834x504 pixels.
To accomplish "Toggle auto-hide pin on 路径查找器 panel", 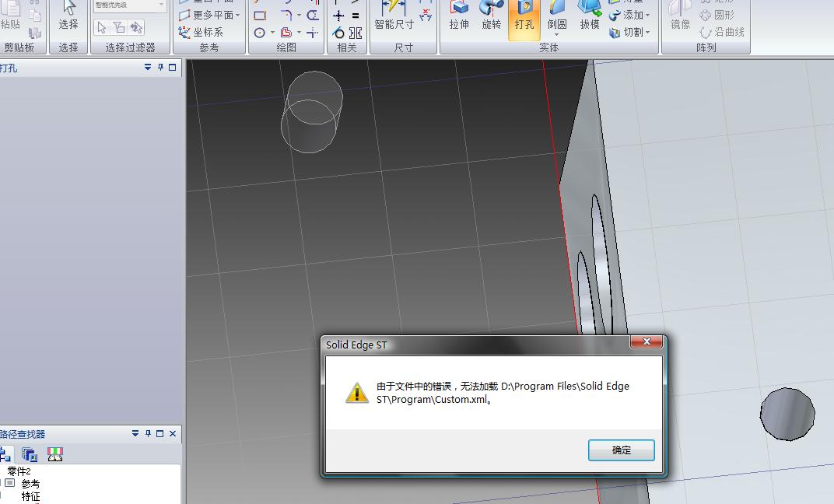I will coord(148,434).
